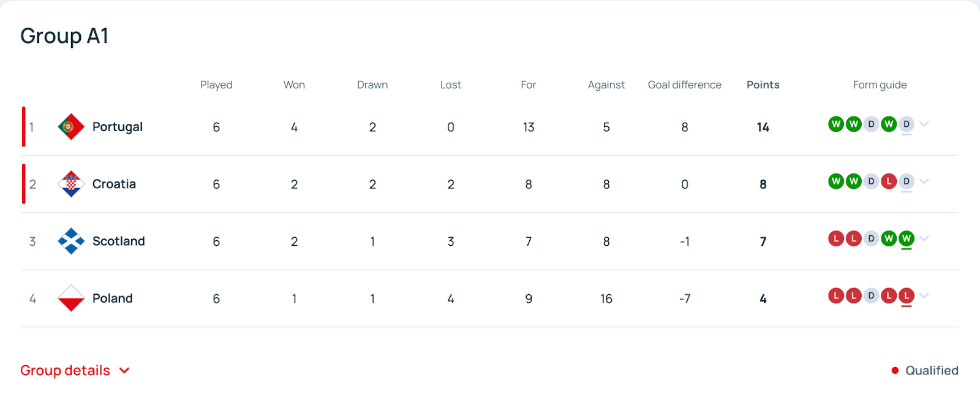Click the Portugal flag icon
Viewport: 980px width, 402px height.
click(71, 127)
